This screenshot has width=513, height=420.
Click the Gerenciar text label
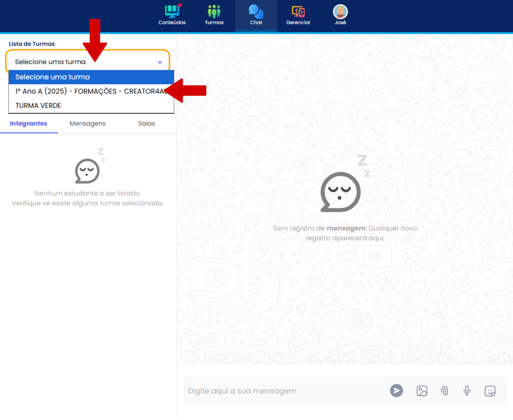[x=298, y=22]
